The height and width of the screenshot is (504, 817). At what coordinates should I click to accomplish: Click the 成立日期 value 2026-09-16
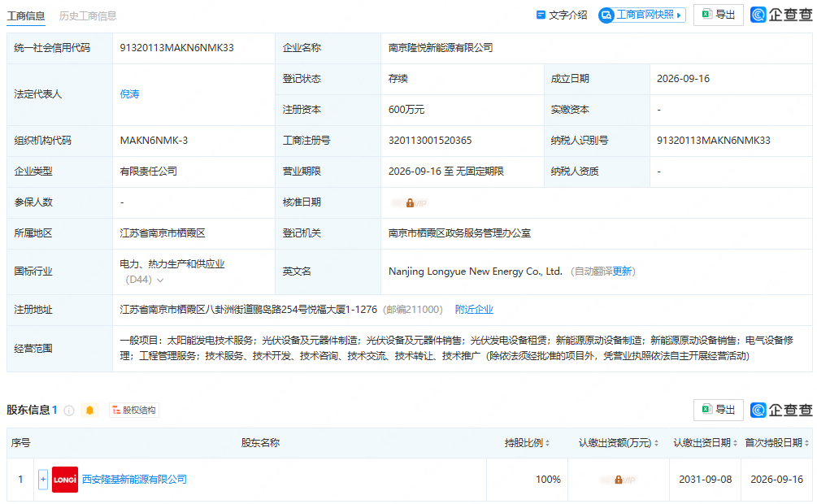[x=683, y=79]
